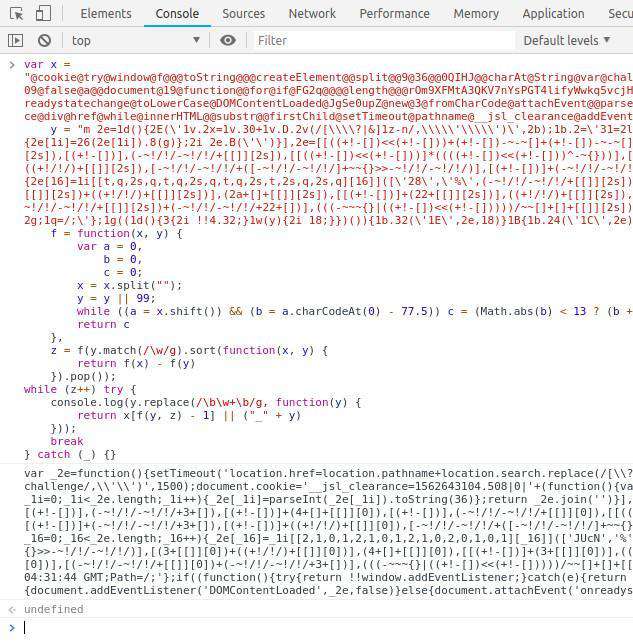Click the 'x = x.split("");' line
This screenshot has width=633, height=644.
pyautogui.click(x=129, y=285)
